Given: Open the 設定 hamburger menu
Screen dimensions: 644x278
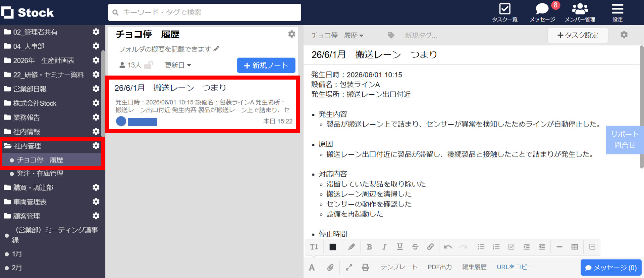Looking at the screenshot, I should point(618,12).
